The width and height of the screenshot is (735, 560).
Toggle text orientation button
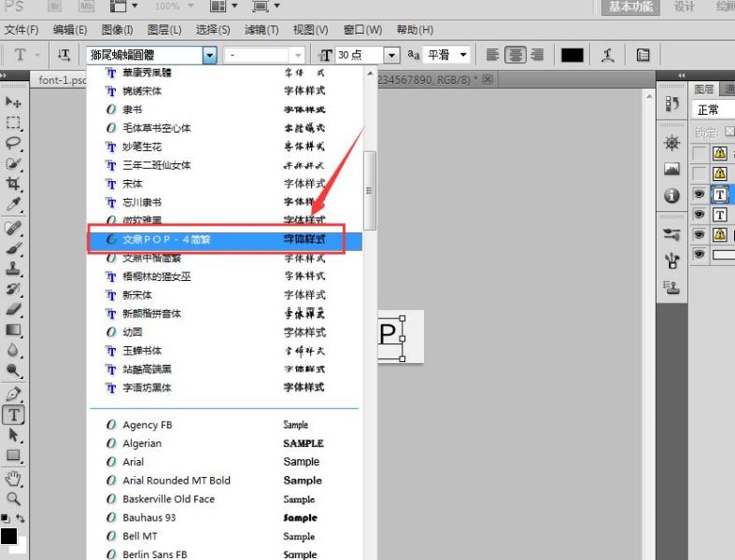coord(64,55)
